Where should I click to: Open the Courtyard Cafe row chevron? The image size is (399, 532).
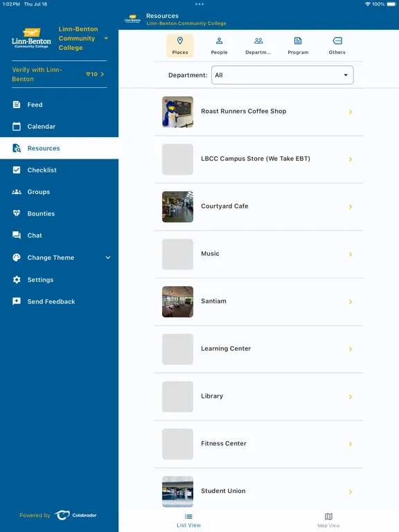[x=351, y=206]
